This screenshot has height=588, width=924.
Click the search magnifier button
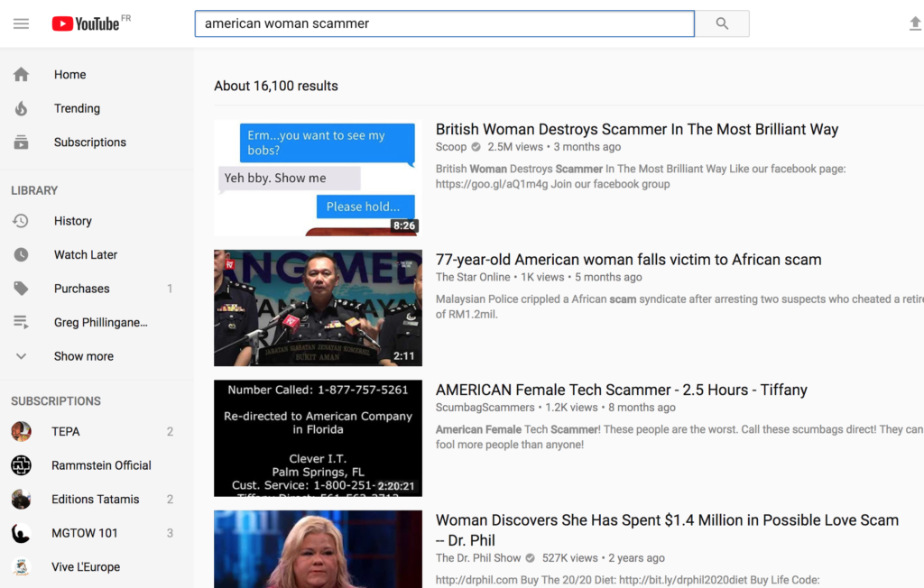tap(722, 23)
